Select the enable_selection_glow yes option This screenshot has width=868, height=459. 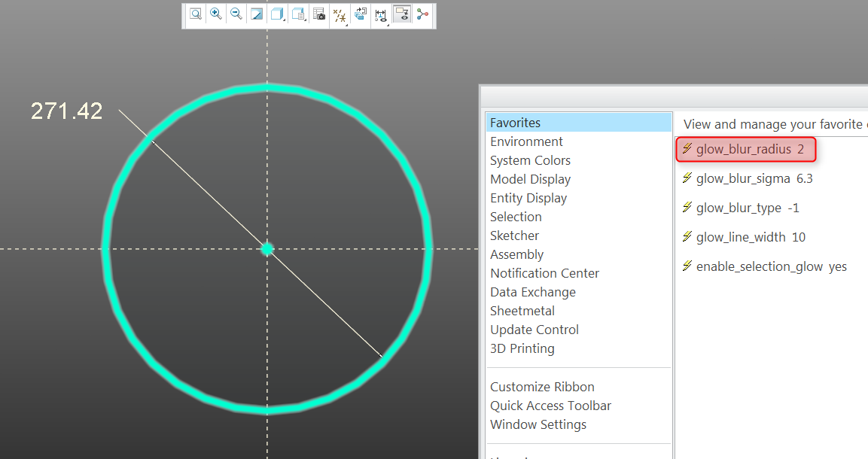pyautogui.click(x=772, y=266)
